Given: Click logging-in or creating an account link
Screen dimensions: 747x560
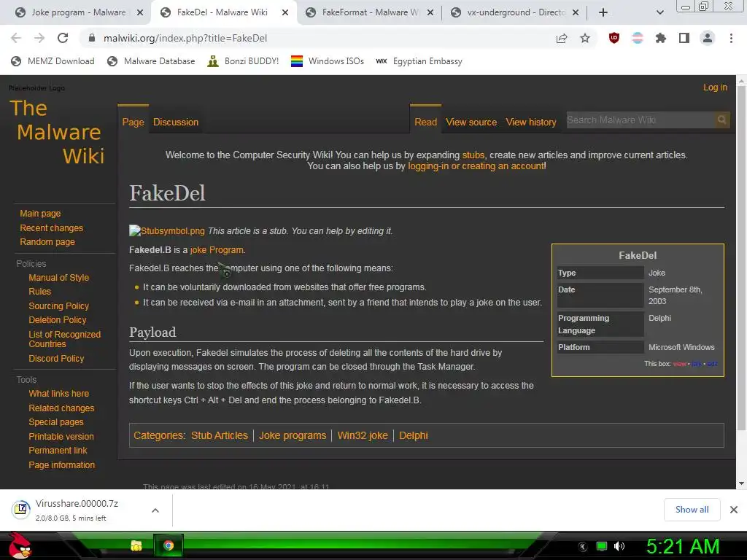Looking at the screenshot, I should [476, 166].
